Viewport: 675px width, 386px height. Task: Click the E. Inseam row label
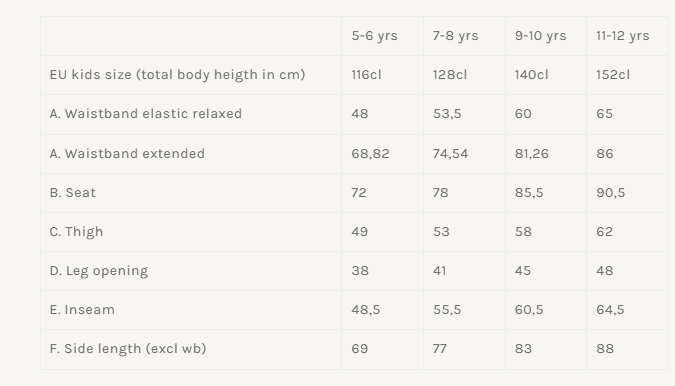pyautogui.click(x=82, y=310)
